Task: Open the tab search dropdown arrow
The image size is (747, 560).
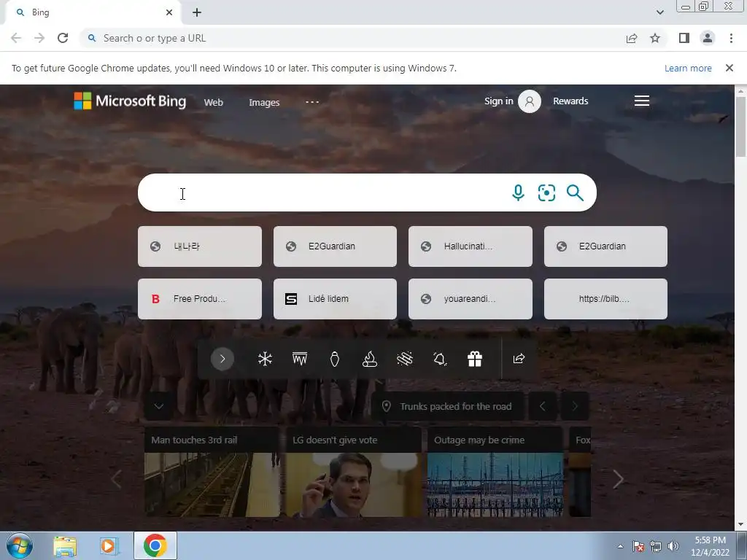Action: (x=659, y=12)
